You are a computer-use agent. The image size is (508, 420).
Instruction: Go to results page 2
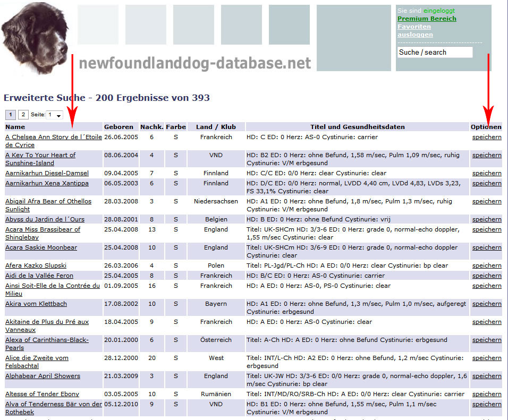tap(23, 115)
